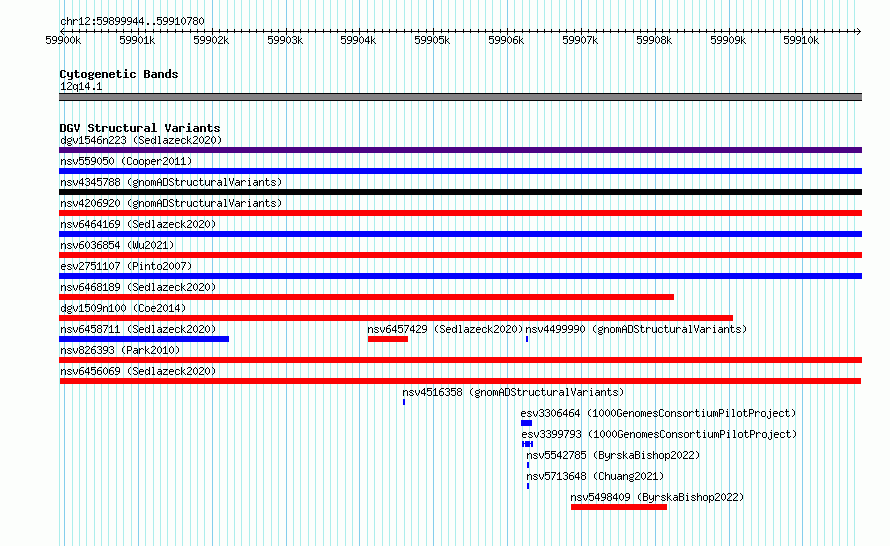Click the DGV Structural Variants track title
Image resolution: width=890 pixels, height=546 pixels.
pyautogui.click(x=140, y=128)
